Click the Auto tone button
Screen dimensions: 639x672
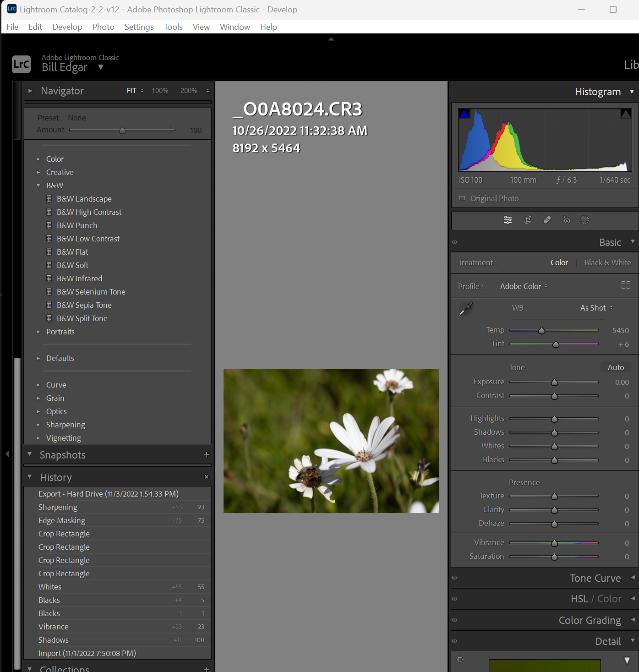(615, 367)
